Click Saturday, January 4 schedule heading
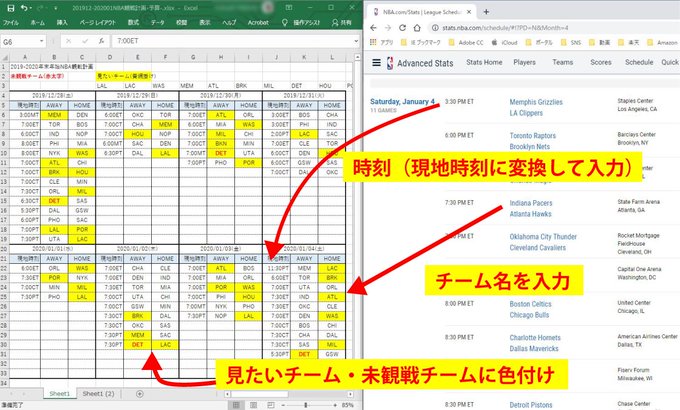Image resolution: width=680 pixels, height=410 pixels. 402,102
